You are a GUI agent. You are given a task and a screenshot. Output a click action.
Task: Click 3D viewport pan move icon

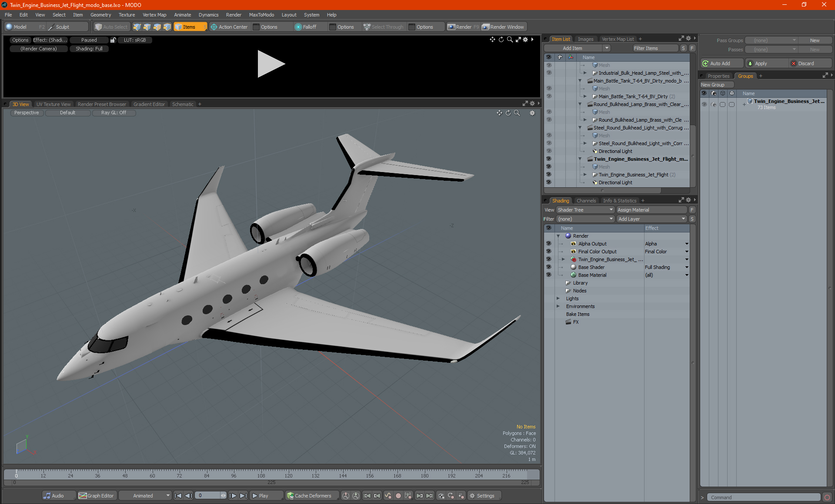pos(499,113)
